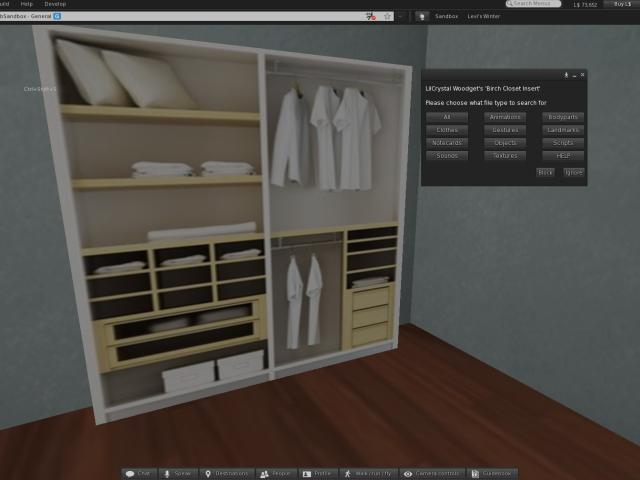640x480 pixels.
Task: Open the Destinations guide button
Action: click(227, 473)
